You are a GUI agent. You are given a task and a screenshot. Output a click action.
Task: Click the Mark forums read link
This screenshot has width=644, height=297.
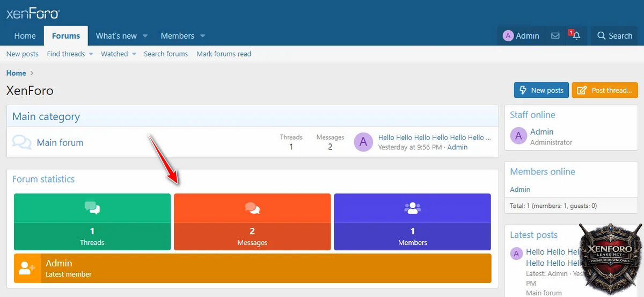click(223, 54)
